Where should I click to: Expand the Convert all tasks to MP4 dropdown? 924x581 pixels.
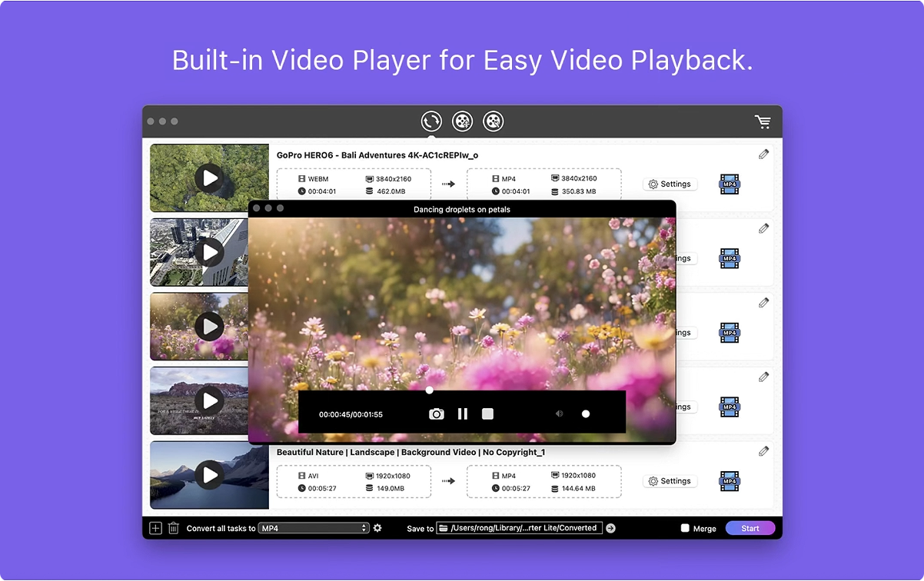click(314, 528)
